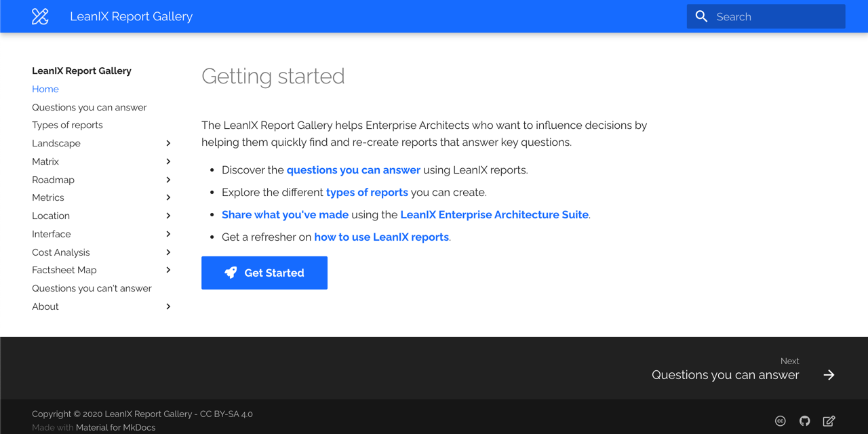Open Questions you can't answer in sidebar

[x=92, y=288]
